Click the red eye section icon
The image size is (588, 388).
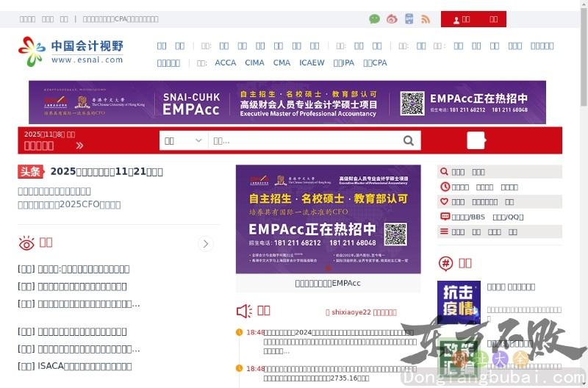click(26, 243)
